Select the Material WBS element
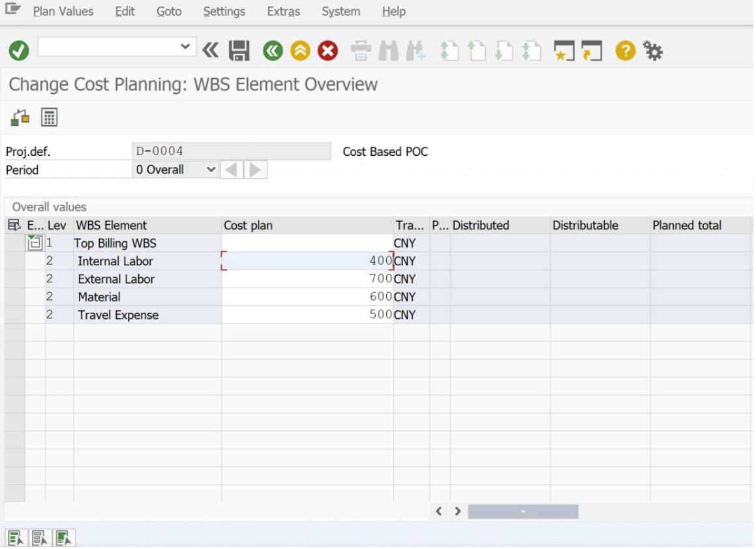The image size is (756, 549). pyautogui.click(x=99, y=297)
